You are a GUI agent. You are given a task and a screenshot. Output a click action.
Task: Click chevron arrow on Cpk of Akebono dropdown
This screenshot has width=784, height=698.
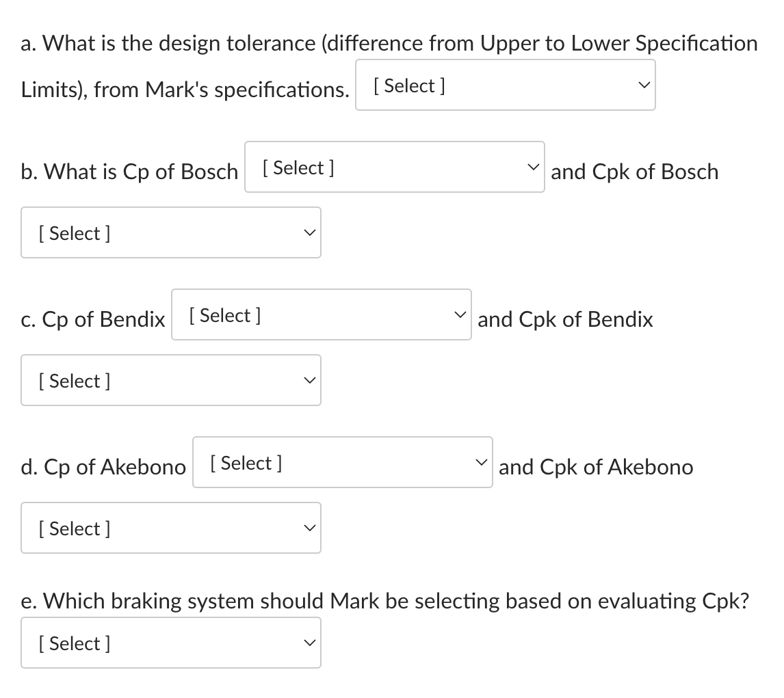(x=310, y=528)
